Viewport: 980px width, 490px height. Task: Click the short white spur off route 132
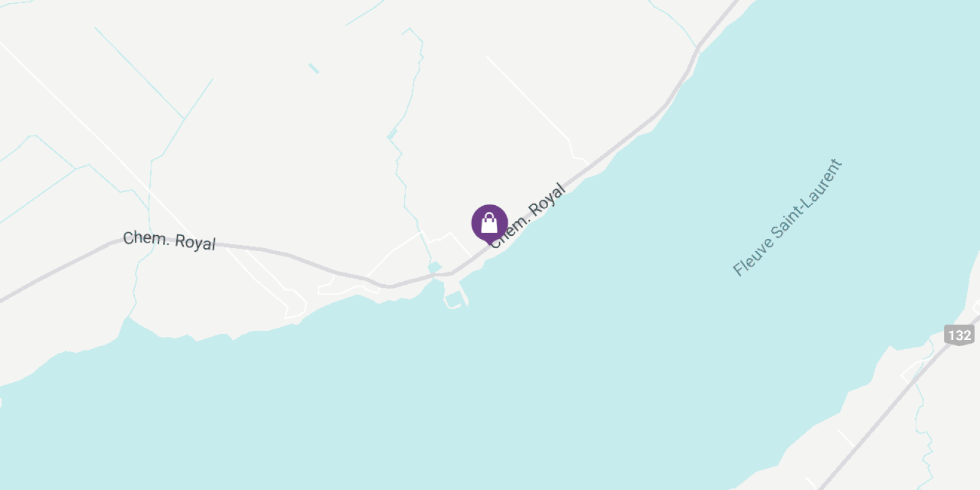point(846,438)
